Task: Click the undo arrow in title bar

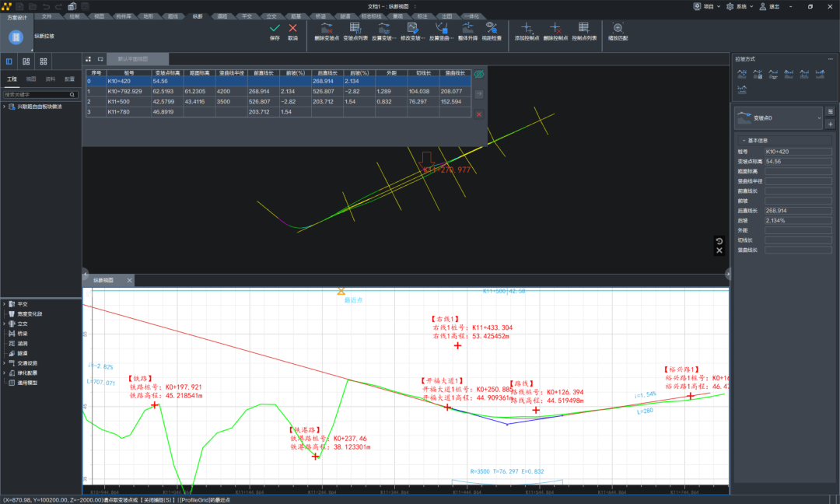Action: pos(46,6)
